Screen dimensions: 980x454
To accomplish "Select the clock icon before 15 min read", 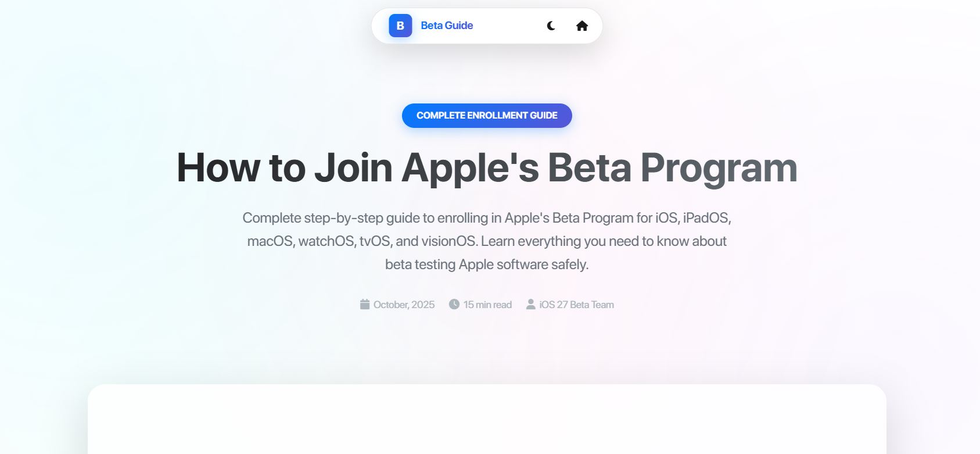I will pos(454,304).
